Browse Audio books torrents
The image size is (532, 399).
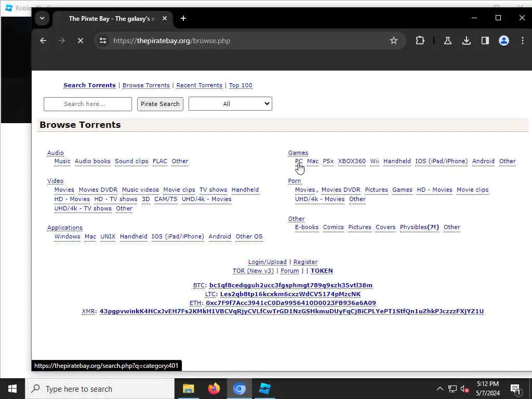pyautogui.click(x=92, y=161)
